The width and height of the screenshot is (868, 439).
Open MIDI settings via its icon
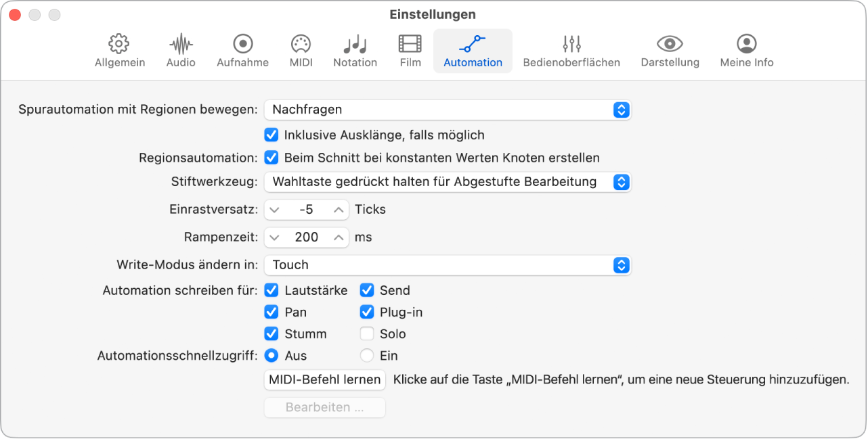[x=300, y=49]
